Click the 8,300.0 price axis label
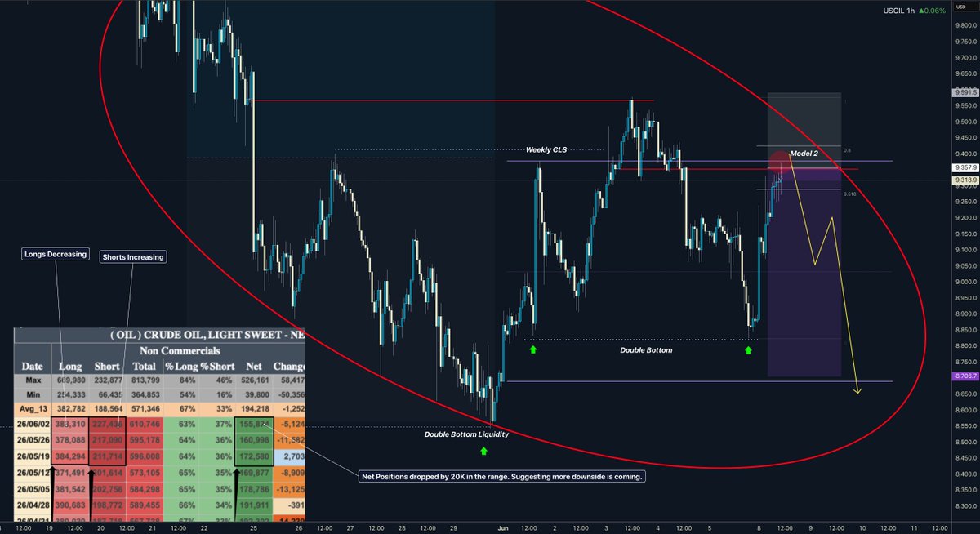 click(x=964, y=506)
